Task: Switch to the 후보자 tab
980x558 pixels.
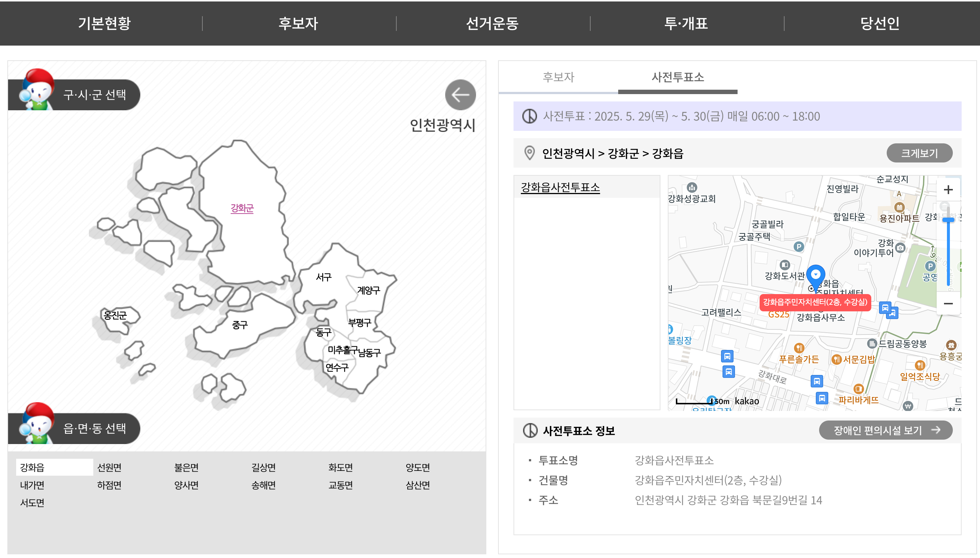Action: (x=558, y=78)
